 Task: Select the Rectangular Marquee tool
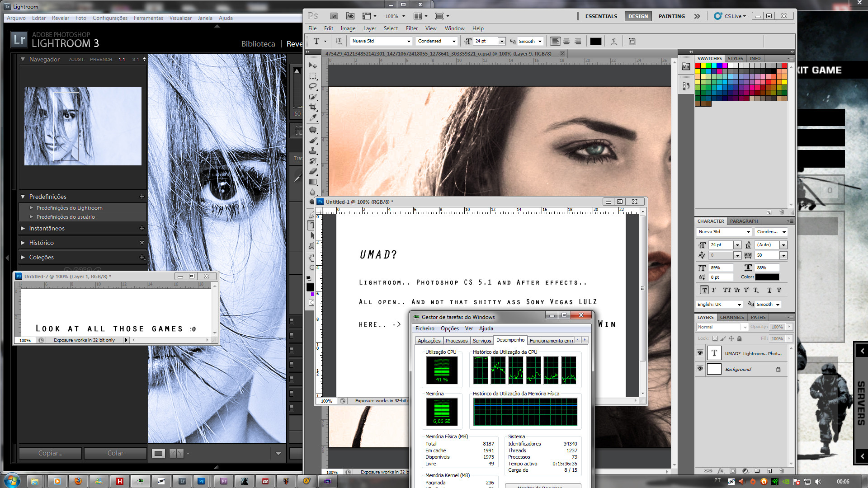[x=313, y=76]
